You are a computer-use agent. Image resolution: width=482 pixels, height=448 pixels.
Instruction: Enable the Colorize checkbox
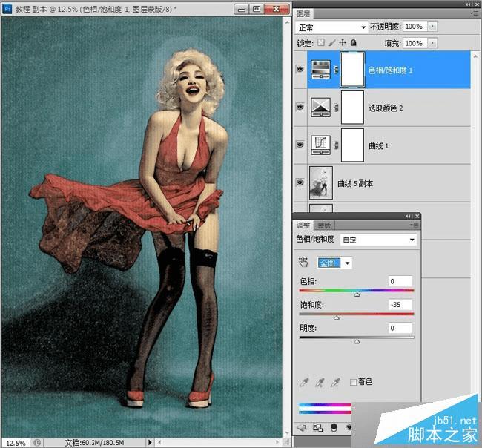pyautogui.click(x=353, y=382)
